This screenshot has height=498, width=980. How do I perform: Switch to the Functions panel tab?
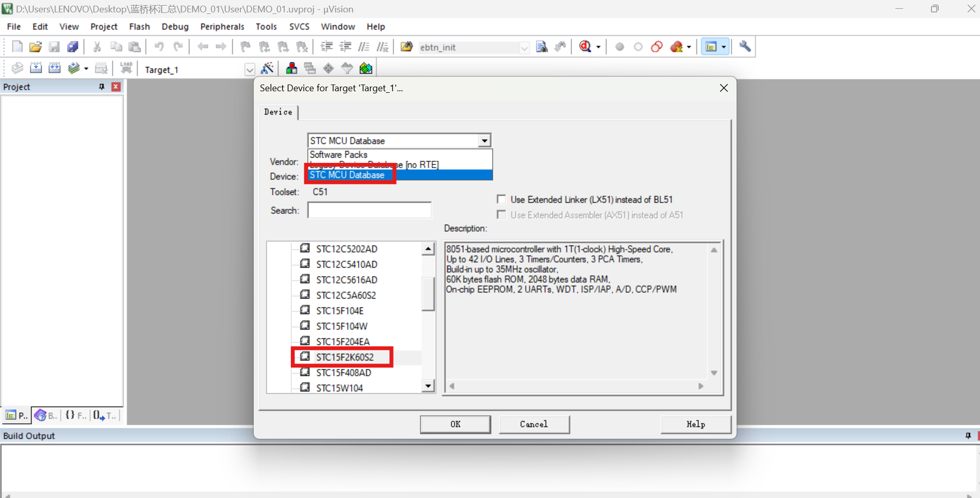pyautogui.click(x=75, y=415)
